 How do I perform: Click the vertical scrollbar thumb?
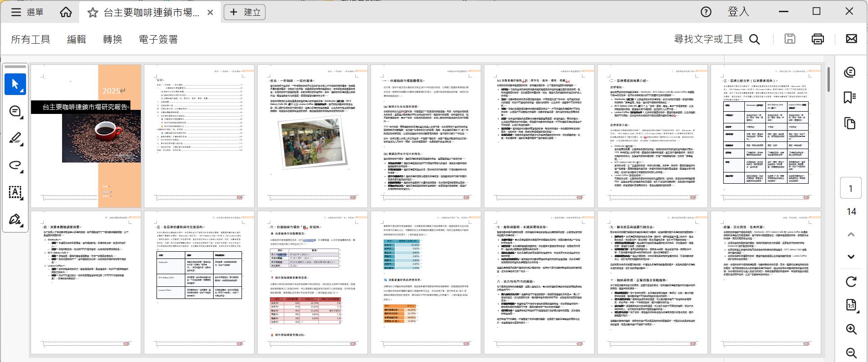click(x=828, y=80)
